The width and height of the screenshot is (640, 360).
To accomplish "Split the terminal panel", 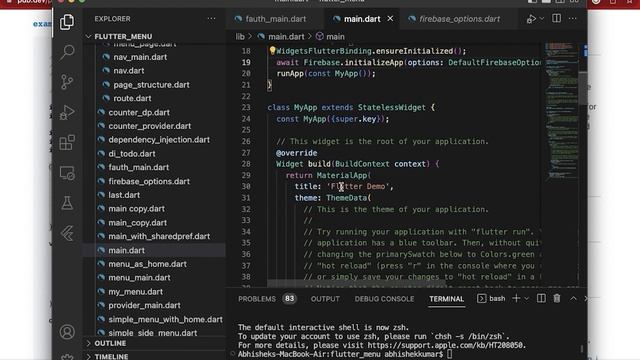I will pos(541,298).
